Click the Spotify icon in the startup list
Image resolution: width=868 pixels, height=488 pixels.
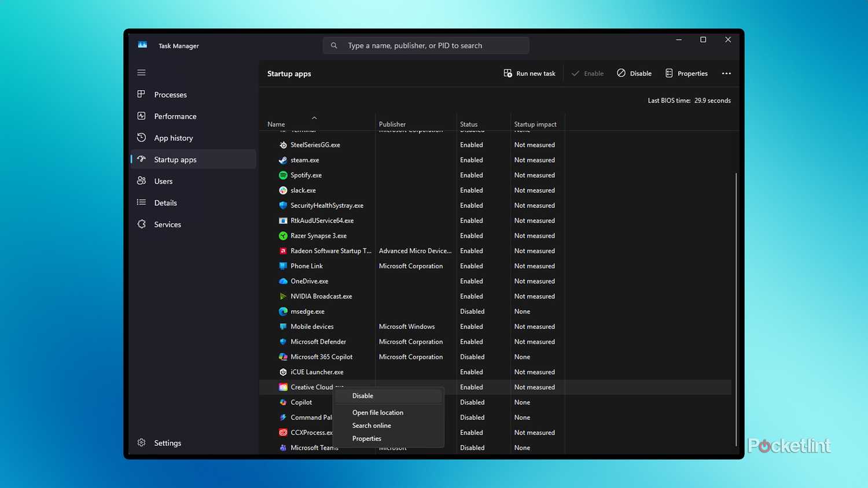[x=283, y=175]
